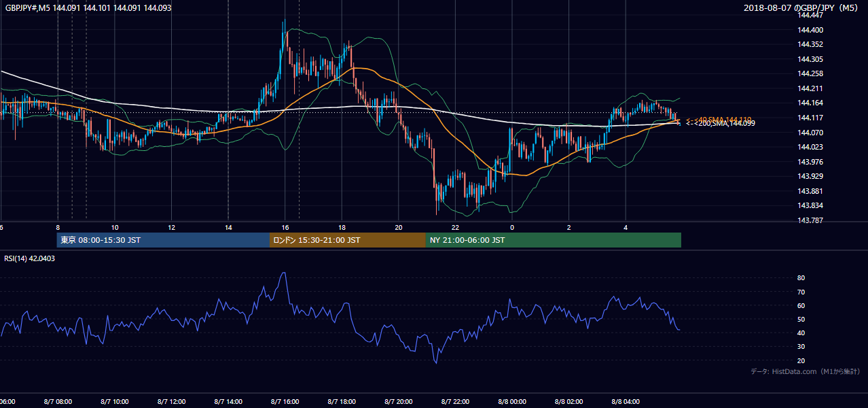The width and height of the screenshot is (868, 408).
Task: Click price axis label 144.400
Action: click(811, 30)
